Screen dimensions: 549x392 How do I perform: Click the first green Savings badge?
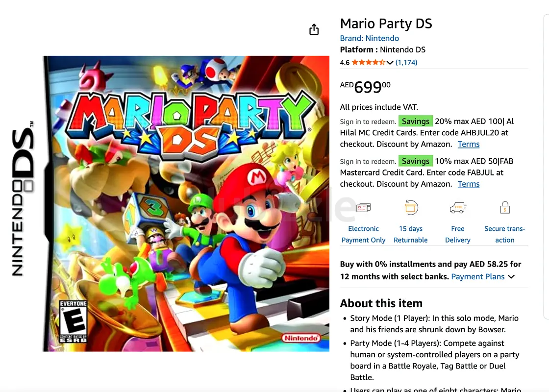416,121
